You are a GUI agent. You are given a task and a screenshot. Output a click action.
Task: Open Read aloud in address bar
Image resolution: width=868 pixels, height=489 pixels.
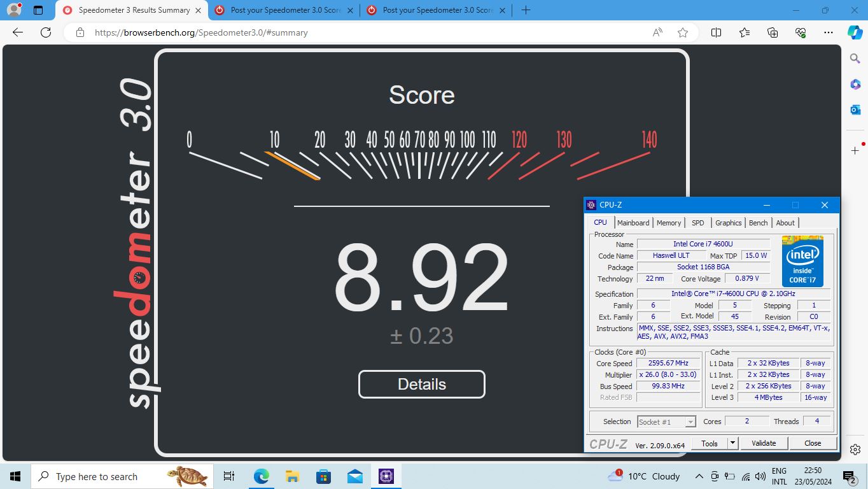coord(657,32)
